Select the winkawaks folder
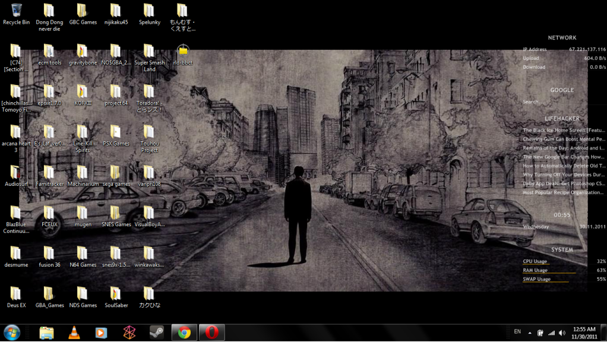The height and width of the screenshot is (364, 607). coord(150,257)
